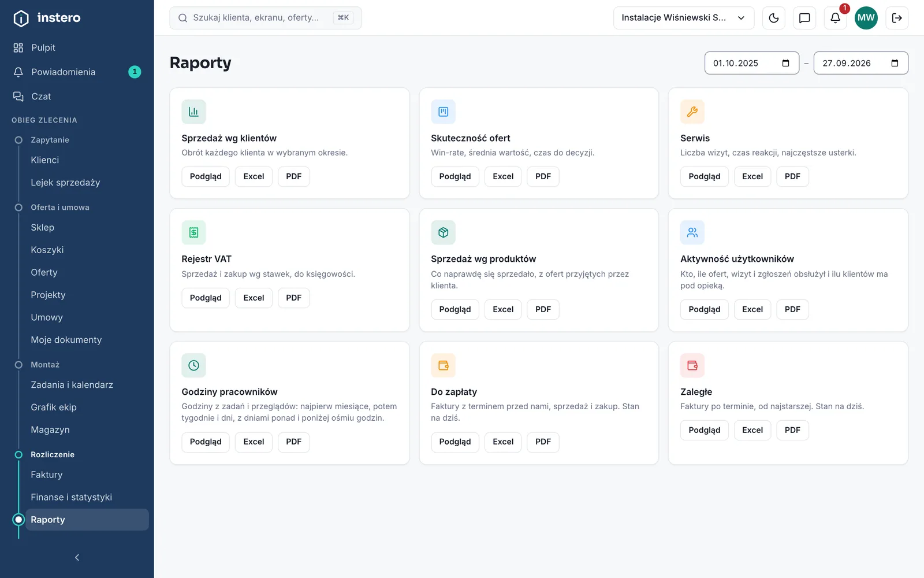Download the Serwis report as PDF
Image resolution: width=924 pixels, height=578 pixels.
click(x=792, y=176)
